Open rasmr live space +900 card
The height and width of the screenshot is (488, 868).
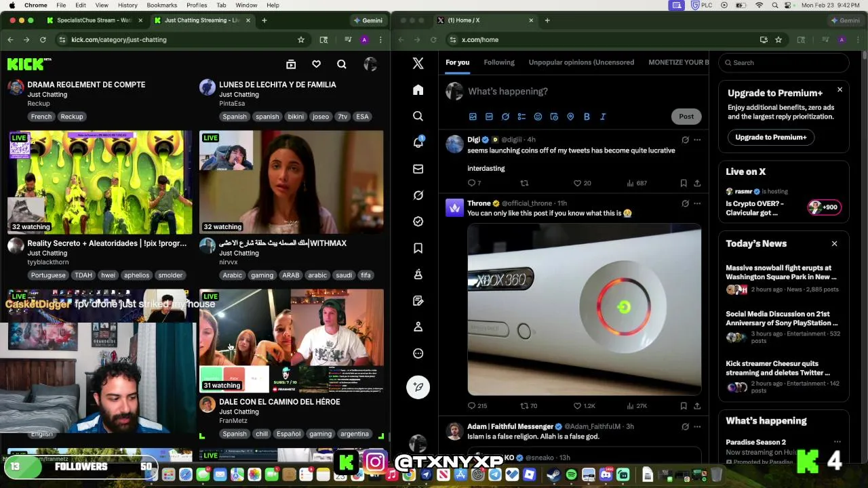pyautogui.click(x=784, y=203)
